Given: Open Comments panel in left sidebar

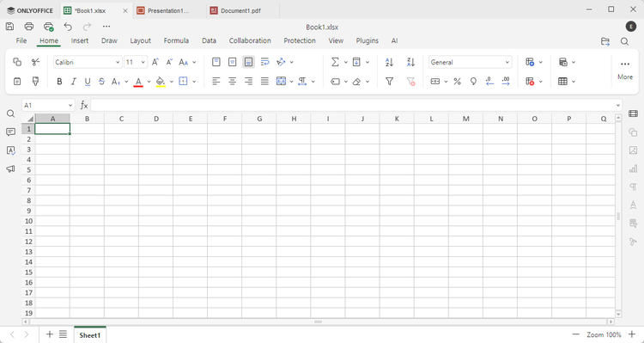Looking at the screenshot, I should point(11,132).
